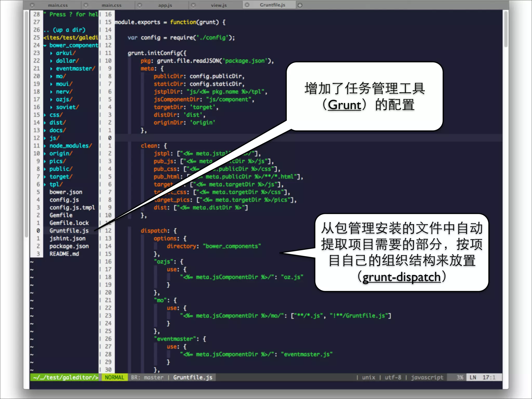The height and width of the screenshot is (399, 532).
Task: Click the editor's vertical scrollbar thumb
Action: [x=506, y=29]
